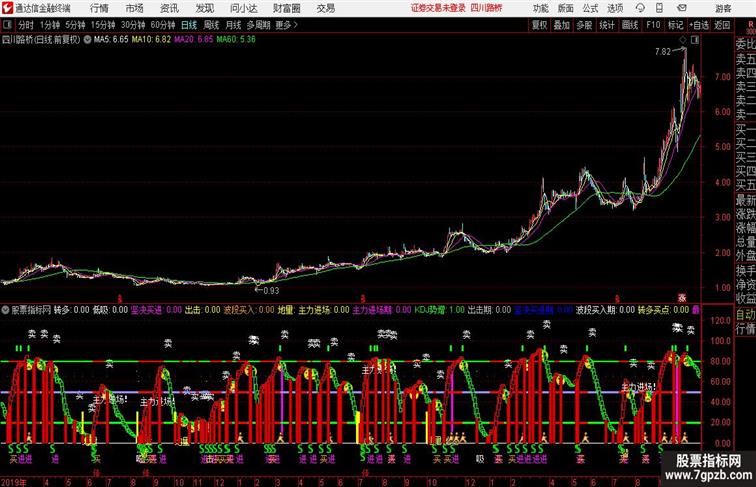756x487 pixels.
Task: Open the 资讯 menu
Action: tap(169, 8)
